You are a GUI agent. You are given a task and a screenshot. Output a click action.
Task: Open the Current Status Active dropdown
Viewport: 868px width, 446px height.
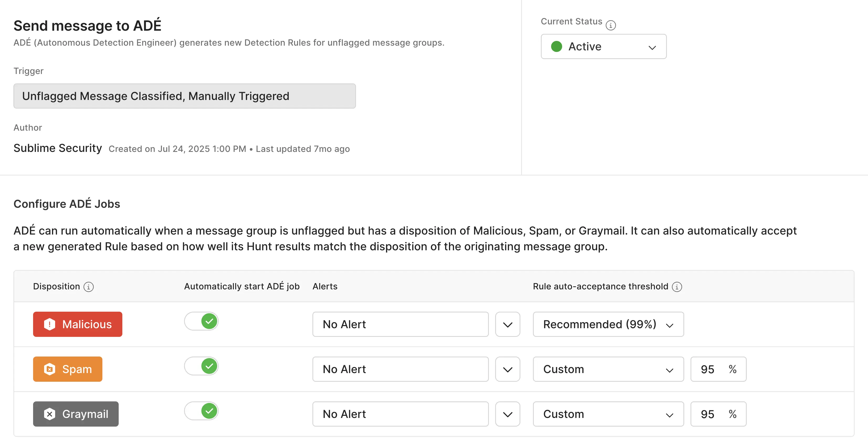click(603, 46)
